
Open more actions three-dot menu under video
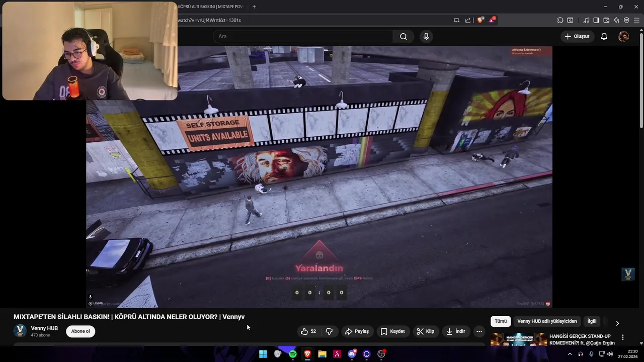[x=479, y=331]
